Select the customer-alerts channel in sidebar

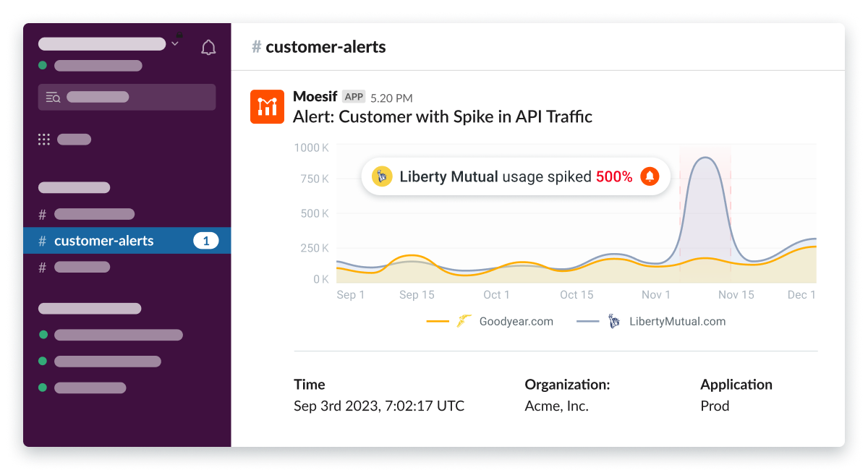tap(127, 241)
